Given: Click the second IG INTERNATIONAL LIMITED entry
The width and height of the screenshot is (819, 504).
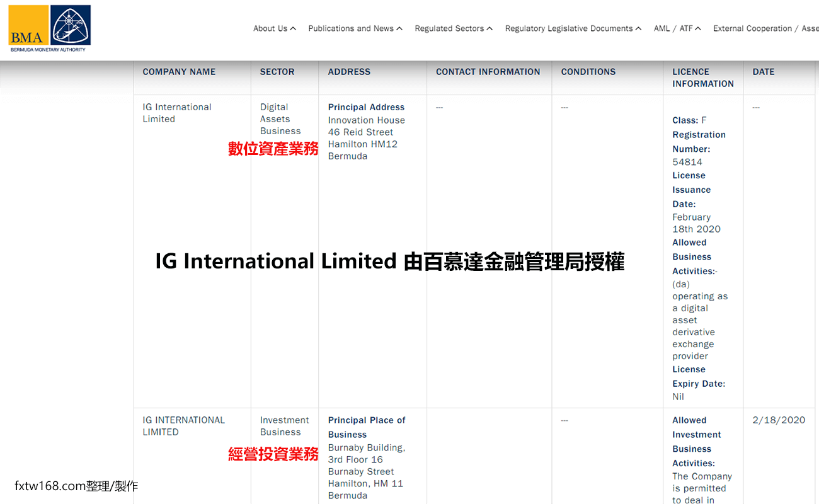Looking at the screenshot, I should coord(183,426).
